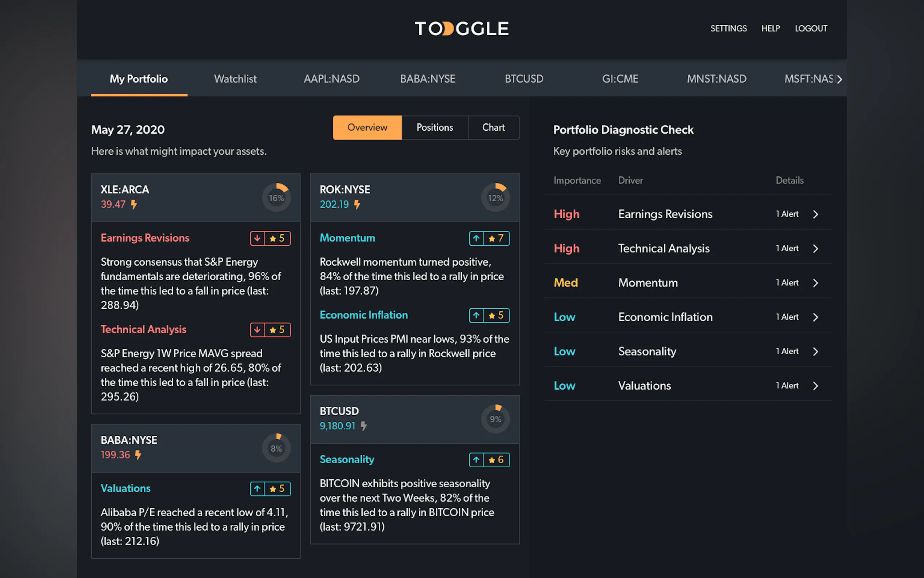Click the 8% donut on BABA:NYSE card
924x578 pixels.
[x=276, y=448]
